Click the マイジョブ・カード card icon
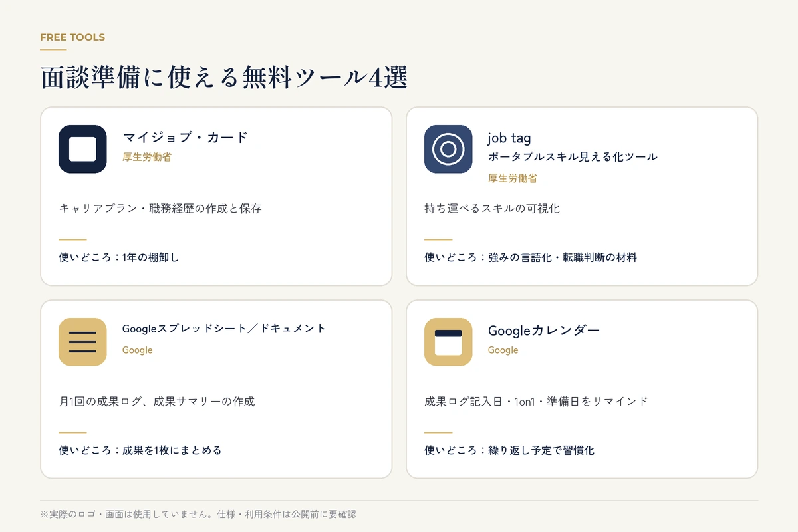This screenshot has height=532, width=798. [x=82, y=149]
